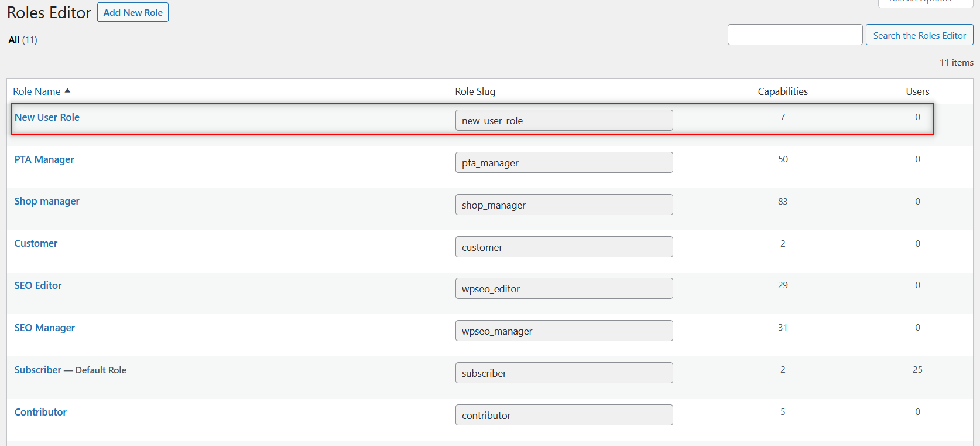Click capabilities count 29 for SEO Editor
The width and height of the screenshot is (980, 446).
[783, 285]
